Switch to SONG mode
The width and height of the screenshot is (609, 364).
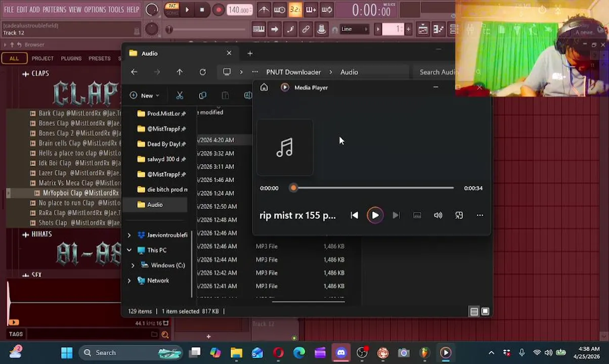[172, 13]
